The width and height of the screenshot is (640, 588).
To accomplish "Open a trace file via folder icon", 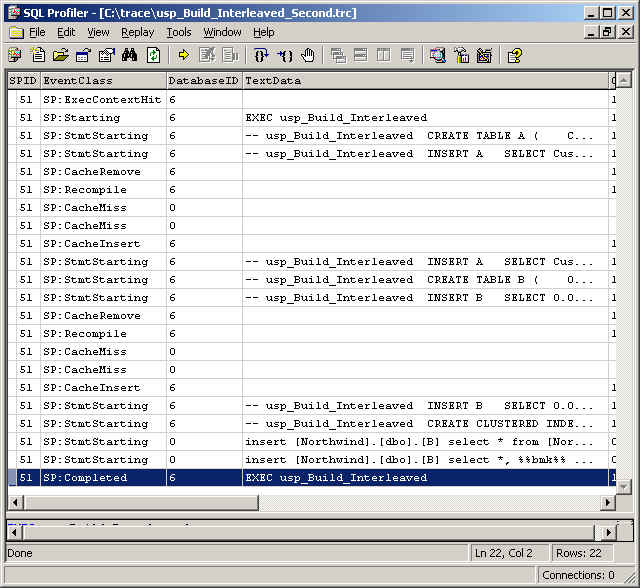I will pyautogui.click(x=61, y=55).
